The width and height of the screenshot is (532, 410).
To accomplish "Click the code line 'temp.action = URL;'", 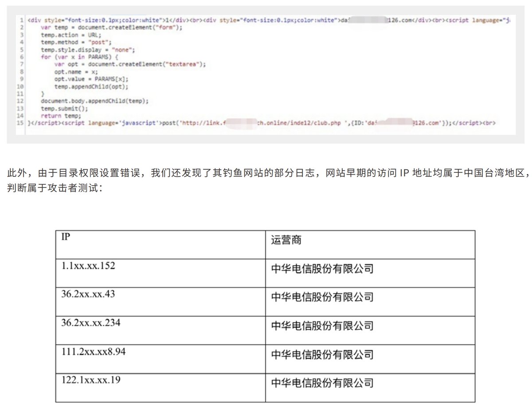I will pos(71,35).
